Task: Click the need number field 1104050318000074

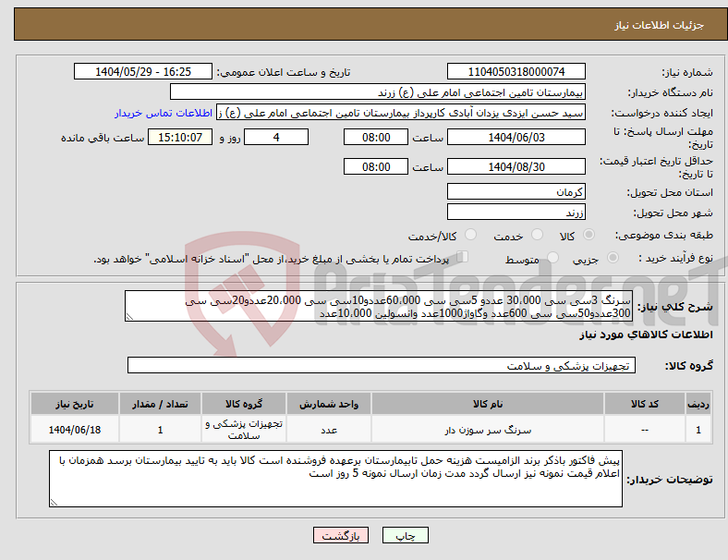Action: point(516,71)
